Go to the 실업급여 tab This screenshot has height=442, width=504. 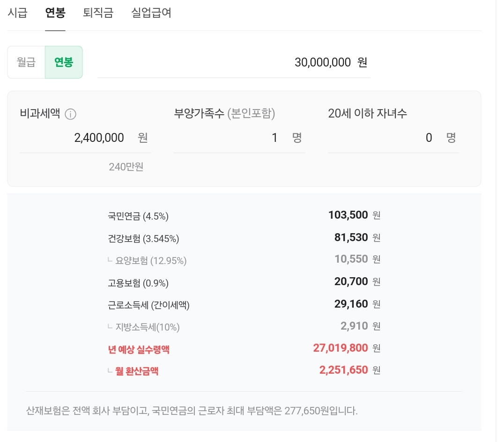(151, 13)
